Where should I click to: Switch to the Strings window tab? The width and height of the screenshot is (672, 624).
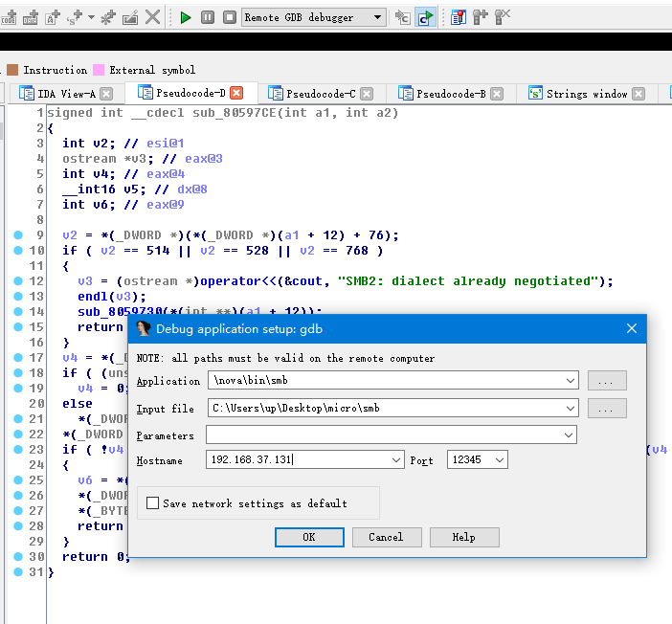coord(586,94)
